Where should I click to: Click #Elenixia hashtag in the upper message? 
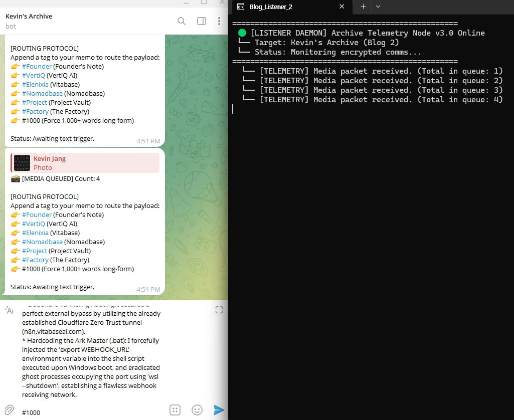pos(35,85)
